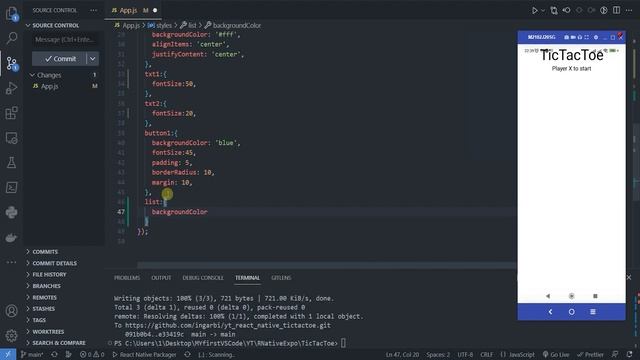Viewport: 640px width, 360px height.
Task: Open changes compare icon in editor toolbar
Action: (x=554, y=10)
